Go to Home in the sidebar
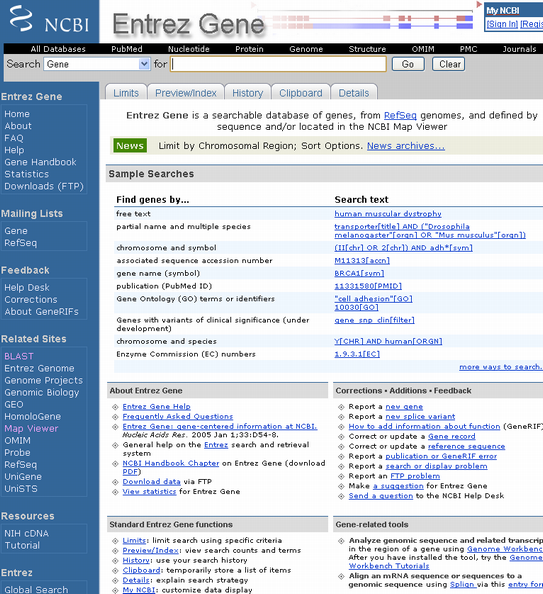 point(17,114)
